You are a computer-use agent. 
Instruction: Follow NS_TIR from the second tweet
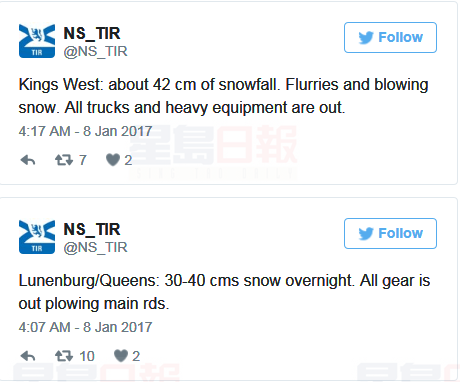[x=390, y=233]
